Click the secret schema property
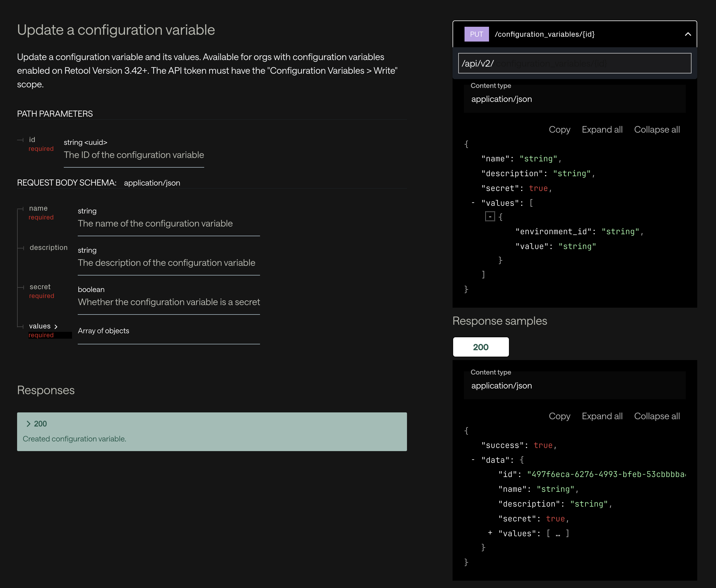The width and height of the screenshot is (716, 588). click(40, 287)
